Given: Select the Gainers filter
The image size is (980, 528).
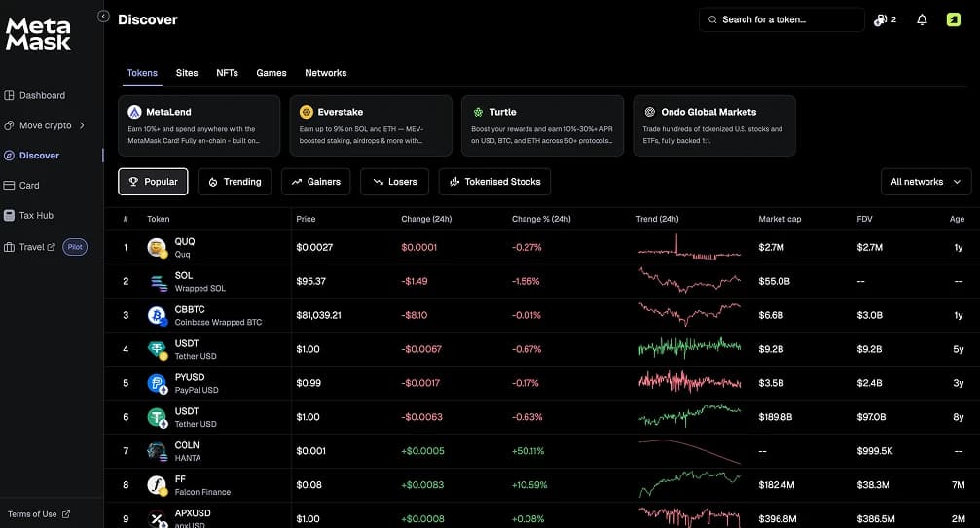Looking at the screenshot, I should click(315, 182).
